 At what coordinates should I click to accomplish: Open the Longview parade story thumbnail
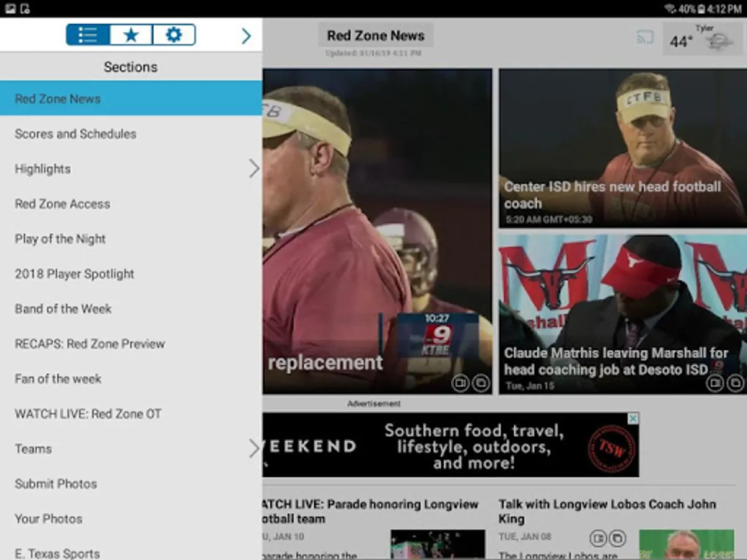(x=438, y=544)
